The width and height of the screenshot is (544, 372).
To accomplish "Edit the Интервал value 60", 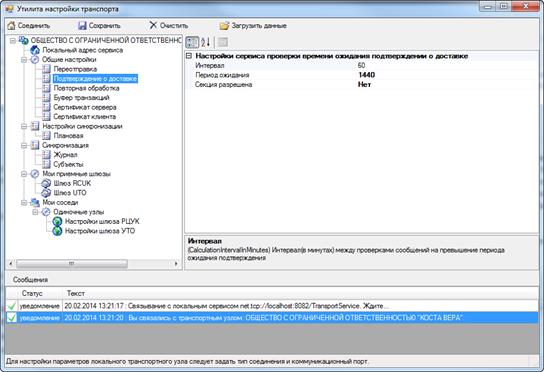I will 448,65.
